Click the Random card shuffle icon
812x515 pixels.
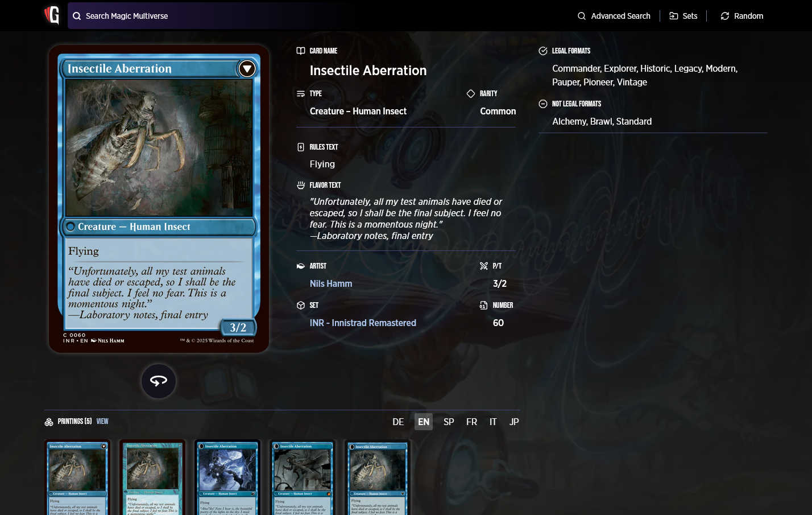tap(724, 16)
